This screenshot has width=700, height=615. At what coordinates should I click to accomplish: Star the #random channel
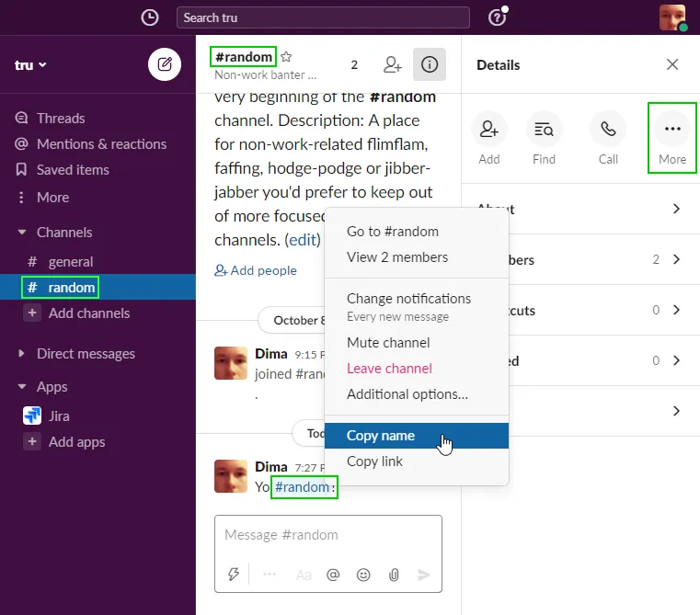tap(286, 57)
